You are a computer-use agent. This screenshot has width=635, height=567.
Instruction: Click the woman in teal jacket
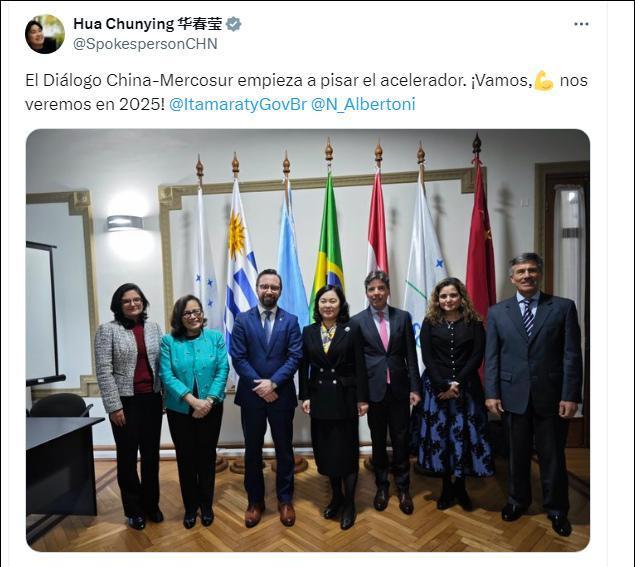[x=194, y=409]
